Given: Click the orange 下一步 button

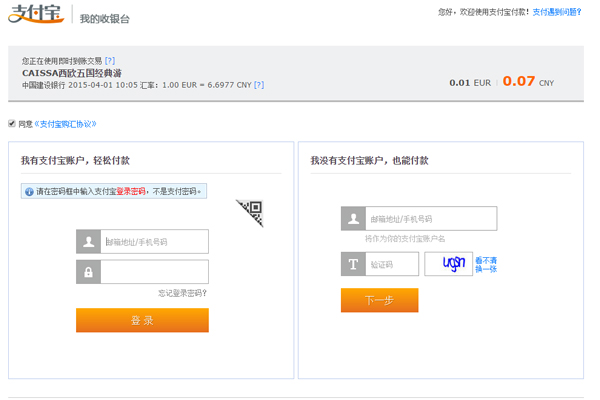Looking at the screenshot, I should coord(380,300).
